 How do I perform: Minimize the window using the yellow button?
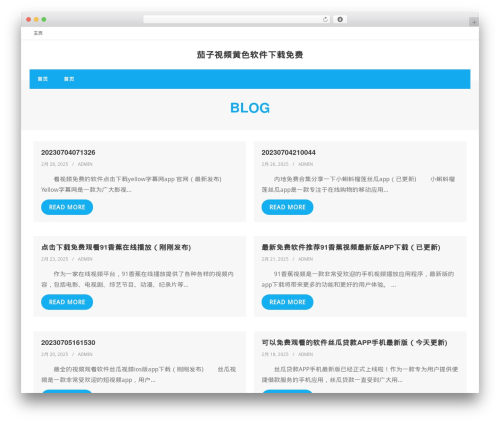coord(36,20)
